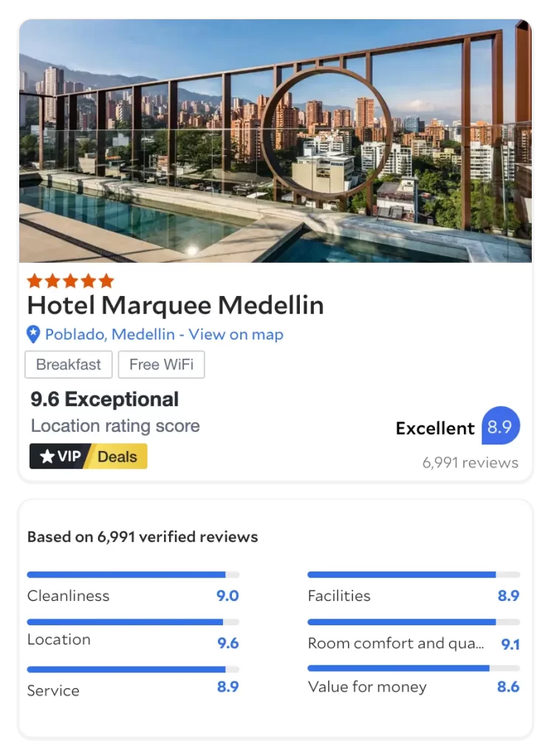Click the Value for money bar
The image size is (551, 756).
(413, 668)
